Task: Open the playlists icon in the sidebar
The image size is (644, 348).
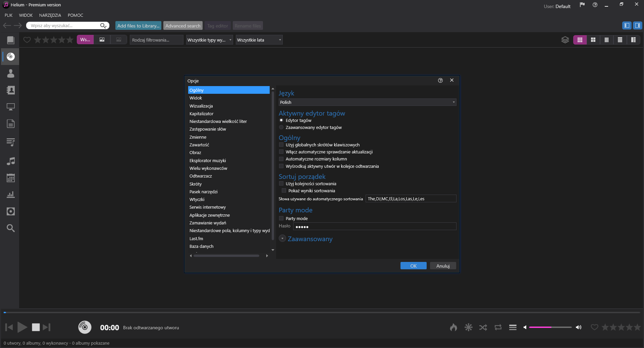Action: click(11, 142)
